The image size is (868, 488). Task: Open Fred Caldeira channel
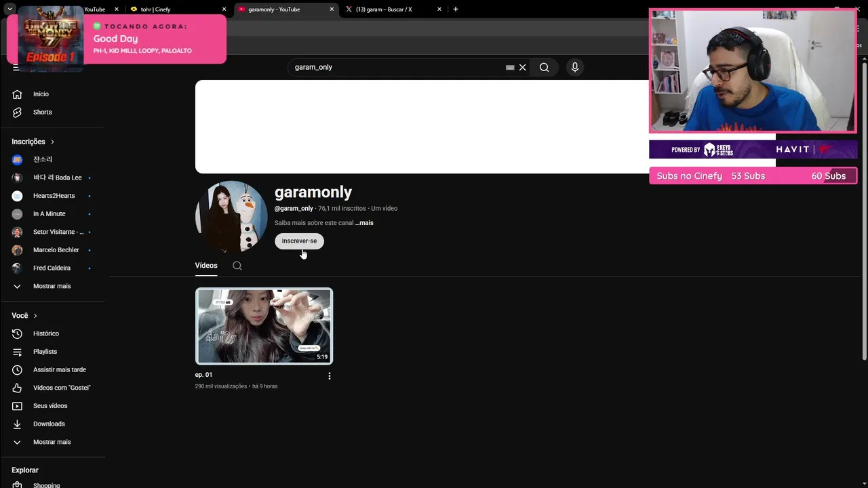[52, 268]
